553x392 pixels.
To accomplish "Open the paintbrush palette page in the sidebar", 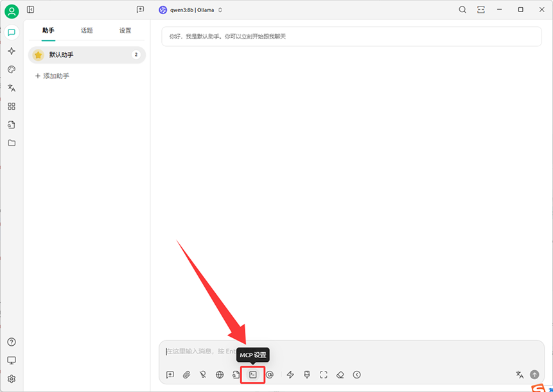I will click(x=12, y=69).
